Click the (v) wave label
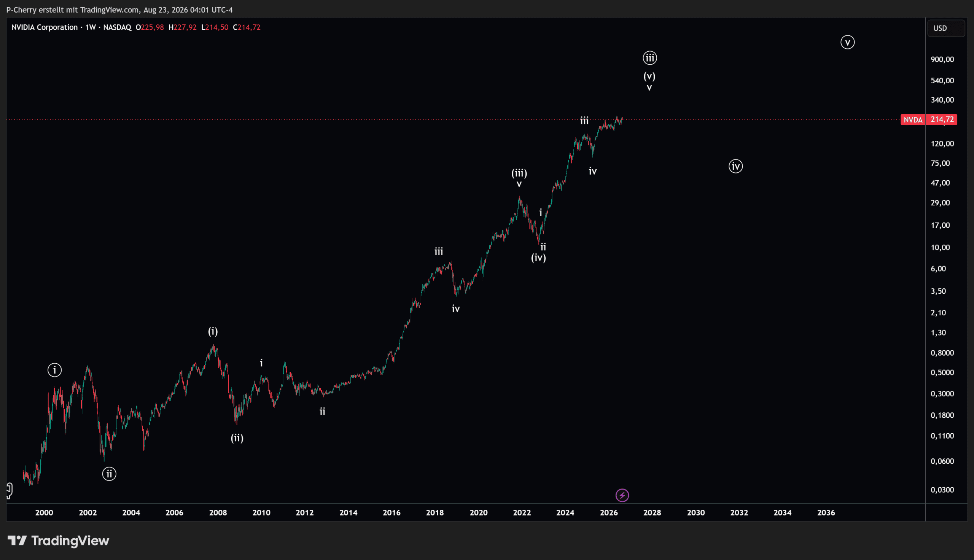This screenshot has width=974, height=560. pos(649,76)
